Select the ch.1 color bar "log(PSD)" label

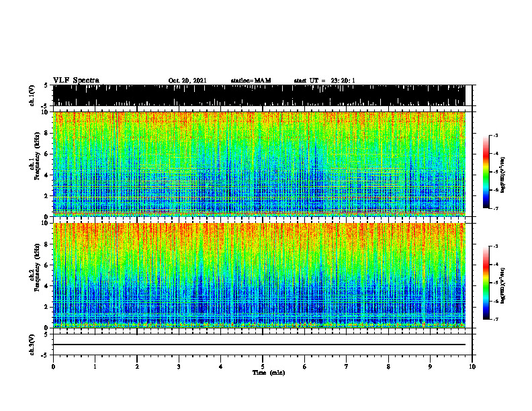point(503,175)
